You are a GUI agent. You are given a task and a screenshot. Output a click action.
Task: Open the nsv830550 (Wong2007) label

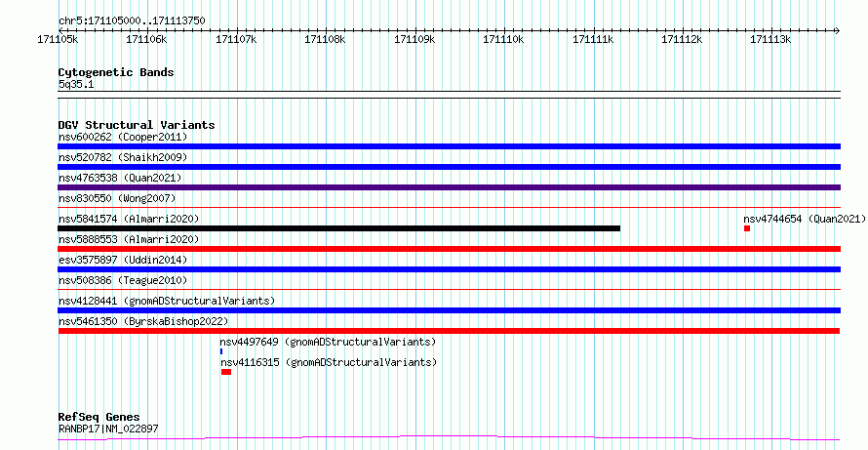pos(117,198)
